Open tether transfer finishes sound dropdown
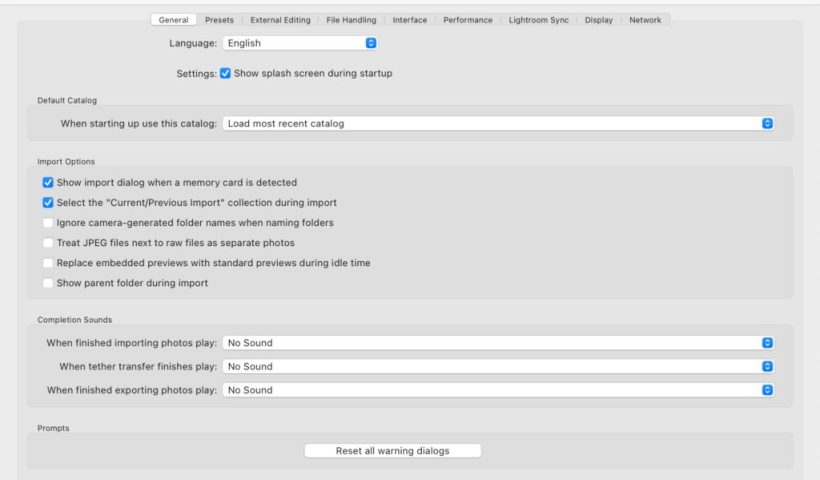Image resolution: width=820 pixels, height=480 pixels. (x=497, y=367)
